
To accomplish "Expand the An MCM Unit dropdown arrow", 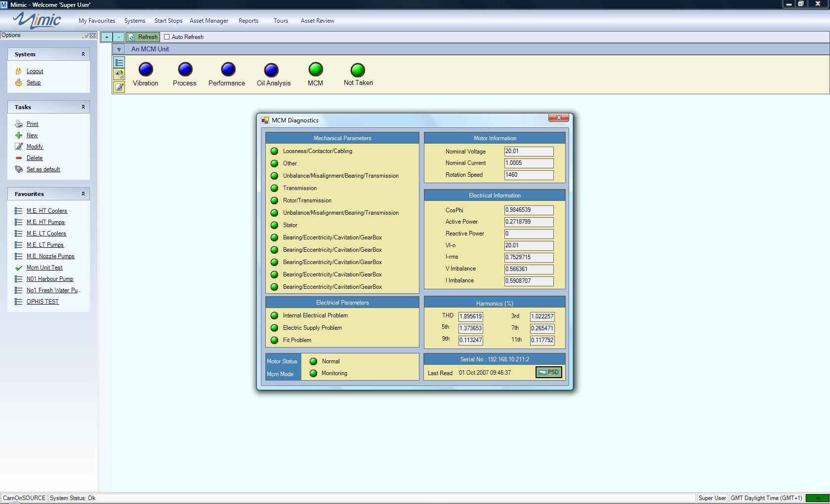I will (x=119, y=49).
